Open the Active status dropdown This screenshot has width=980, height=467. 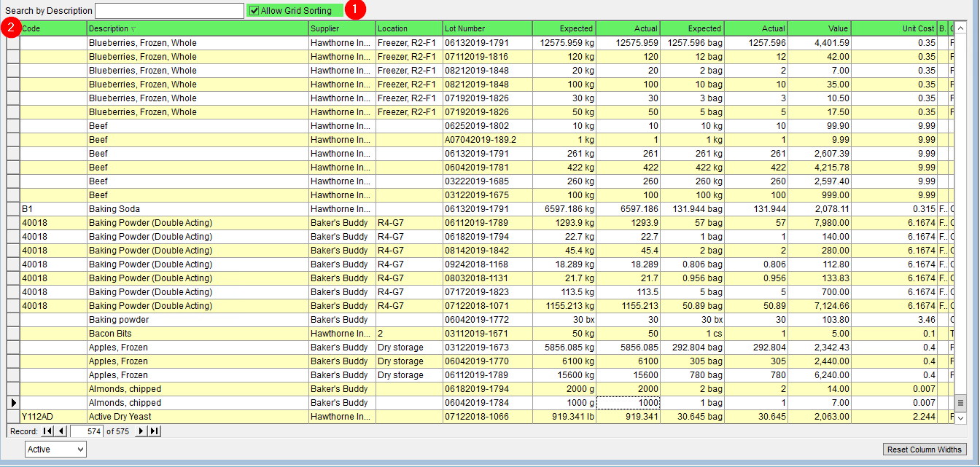[55, 450]
